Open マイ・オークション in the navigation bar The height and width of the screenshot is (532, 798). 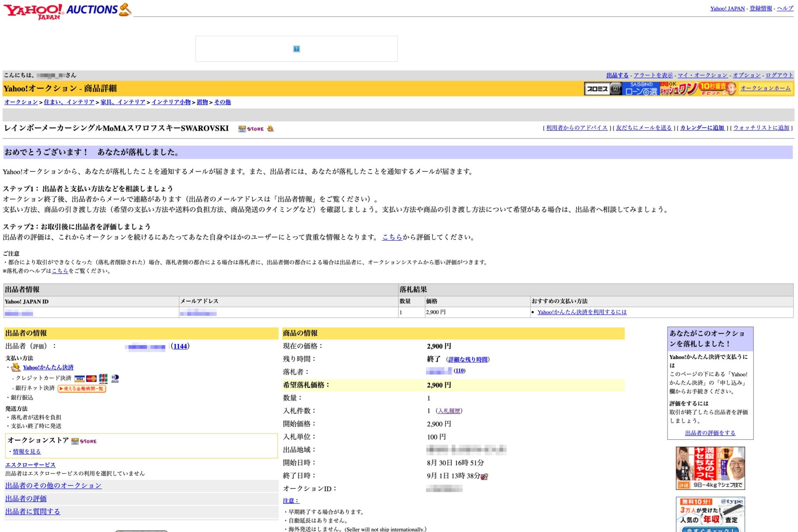(702, 75)
